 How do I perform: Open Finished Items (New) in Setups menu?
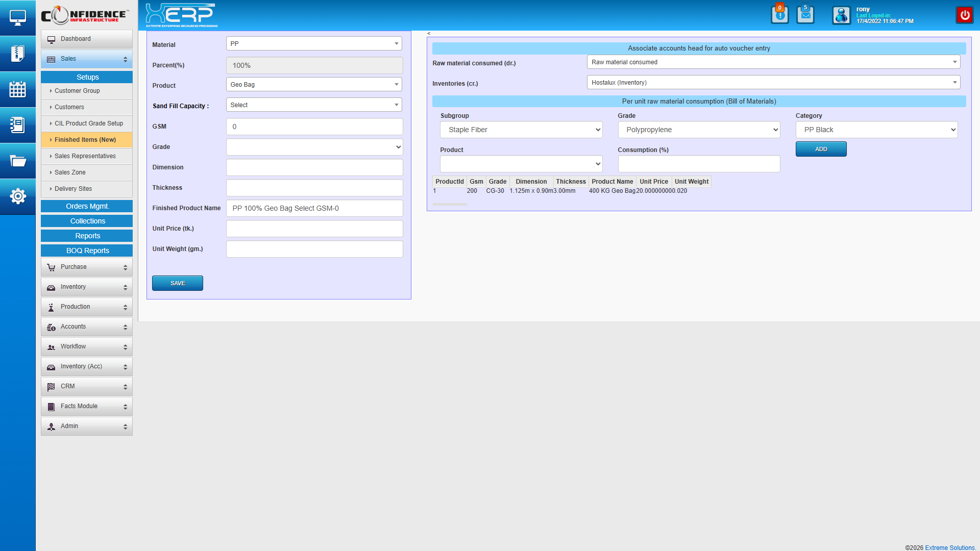86,139
